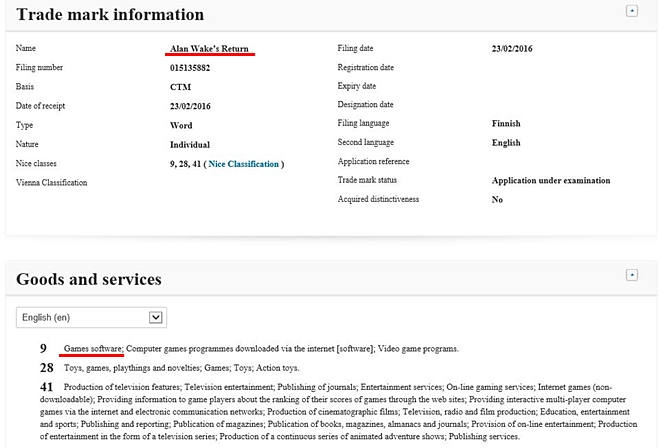Click the Registration date label
The width and height of the screenshot is (660, 448).
tap(365, 67)
